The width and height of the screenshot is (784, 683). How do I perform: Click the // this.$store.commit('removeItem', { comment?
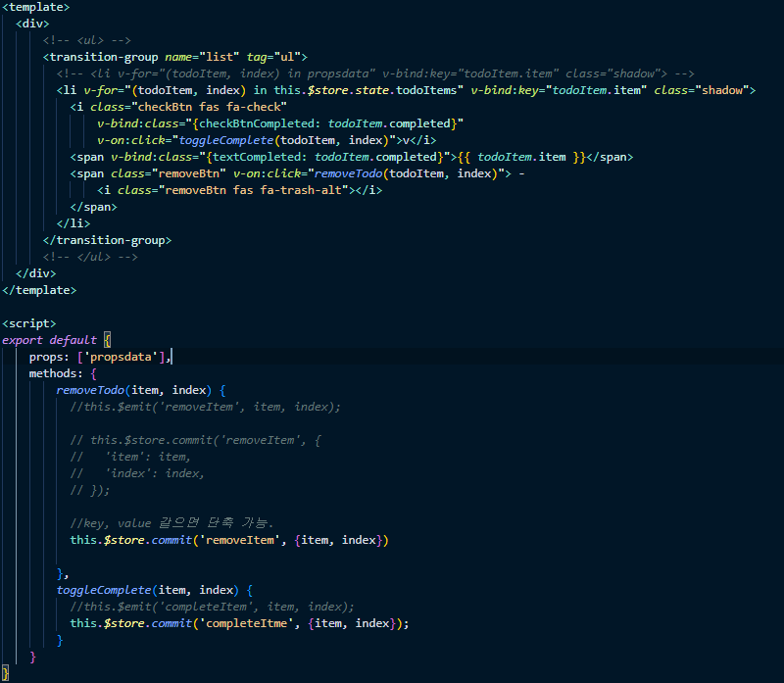195,440
